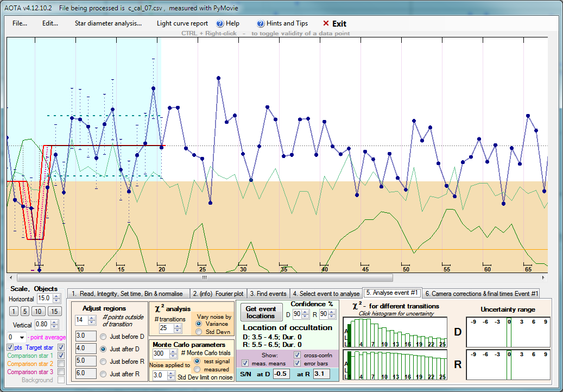Set horizontal scale with the 5 preset button
The height and width of the screenshot is (392, 563).
tap(24, 311)
